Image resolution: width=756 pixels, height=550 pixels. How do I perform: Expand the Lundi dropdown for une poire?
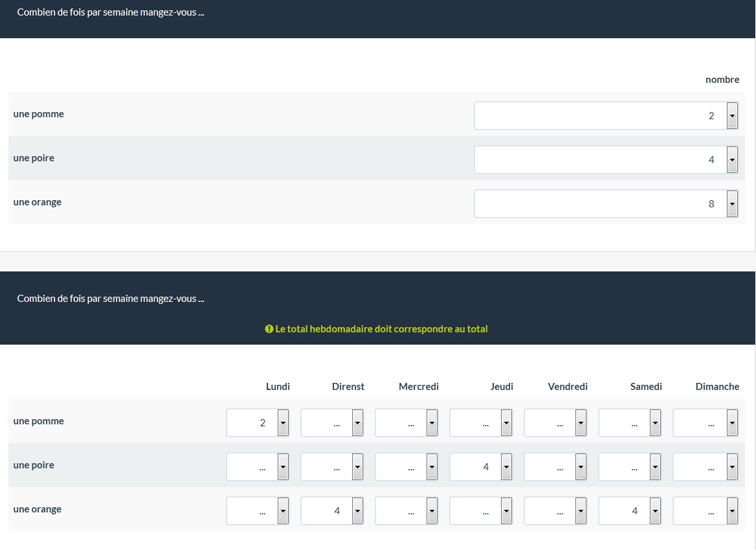coord(258,467)
